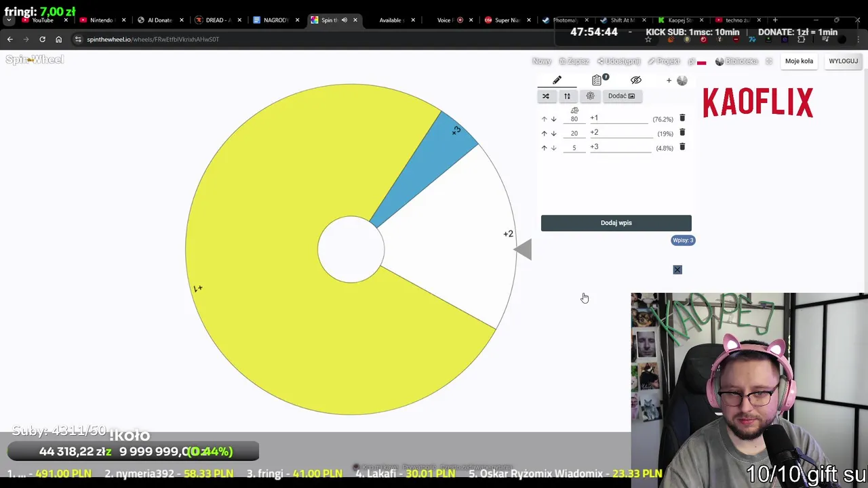Click the browser back arrow

pyautogui.click(x=9, y=39)
